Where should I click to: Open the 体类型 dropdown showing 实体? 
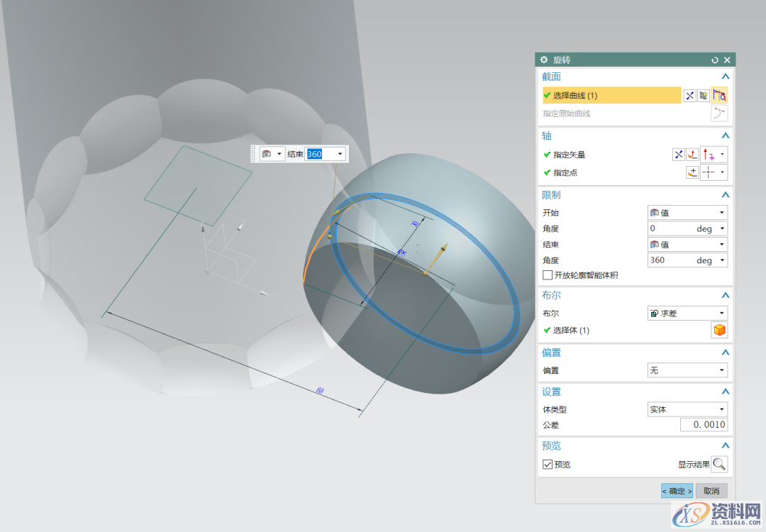(x=687, y=409)
